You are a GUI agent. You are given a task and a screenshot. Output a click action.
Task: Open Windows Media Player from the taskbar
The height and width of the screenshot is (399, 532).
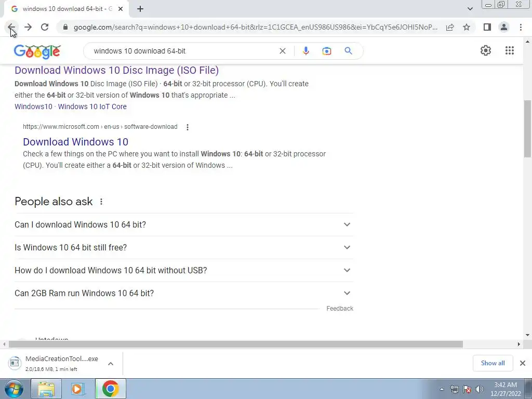[78, 389]
